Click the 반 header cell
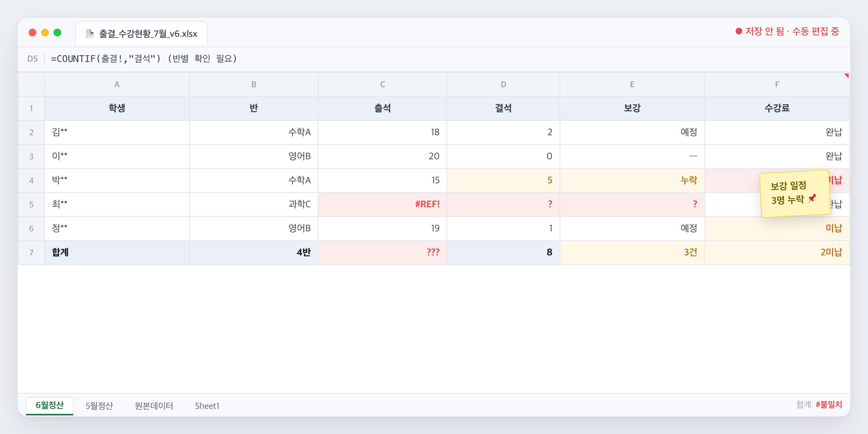Screen dimensions: 868x434 [254, 108]
